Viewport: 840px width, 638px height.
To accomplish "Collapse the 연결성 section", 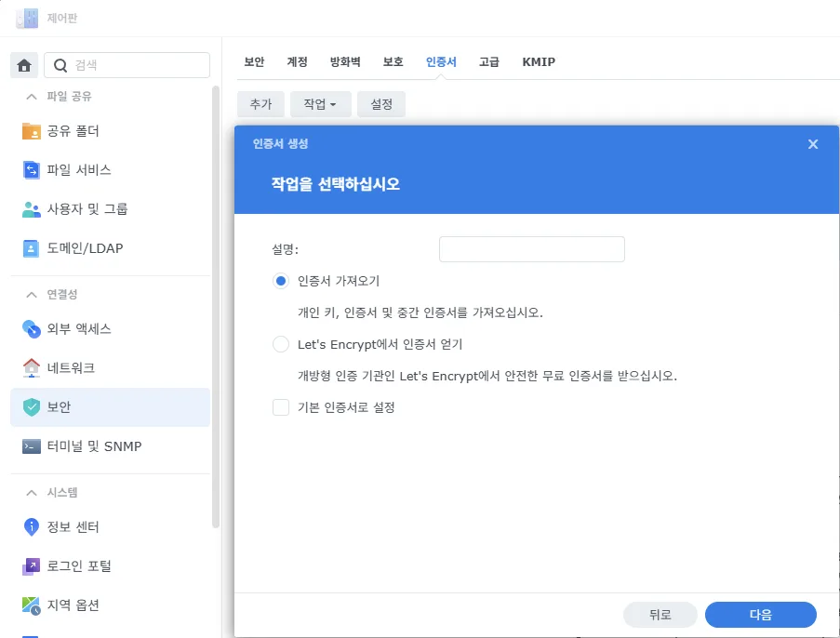I will (31, 295).
